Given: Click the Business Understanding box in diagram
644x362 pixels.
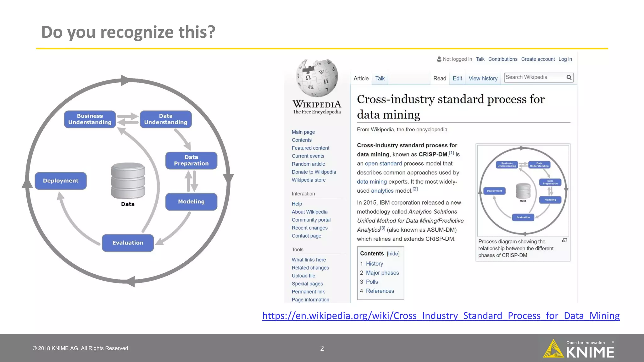Looking at the screenshot, I should (90, 119).
